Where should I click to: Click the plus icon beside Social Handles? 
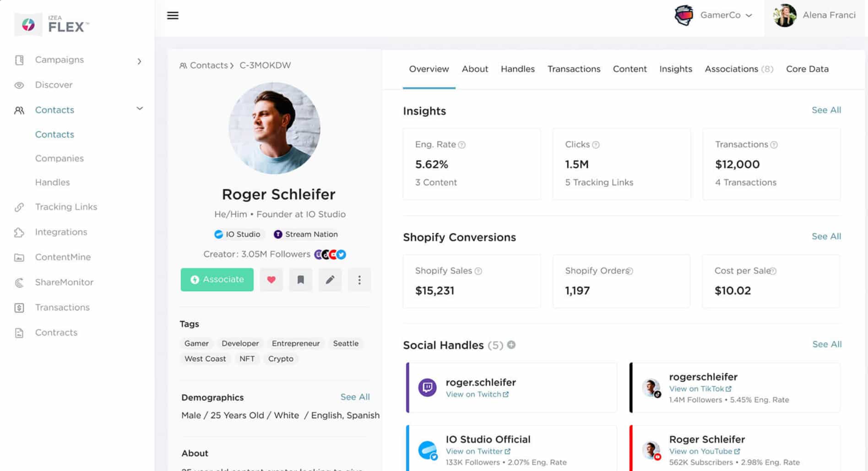(x=511, y=345)
